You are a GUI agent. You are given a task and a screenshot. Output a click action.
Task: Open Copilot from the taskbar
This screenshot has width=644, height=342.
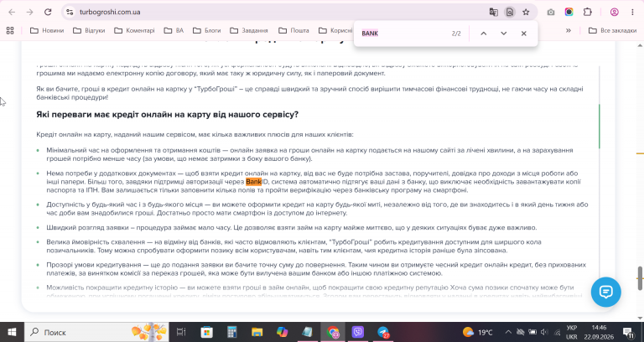point(282,332)
